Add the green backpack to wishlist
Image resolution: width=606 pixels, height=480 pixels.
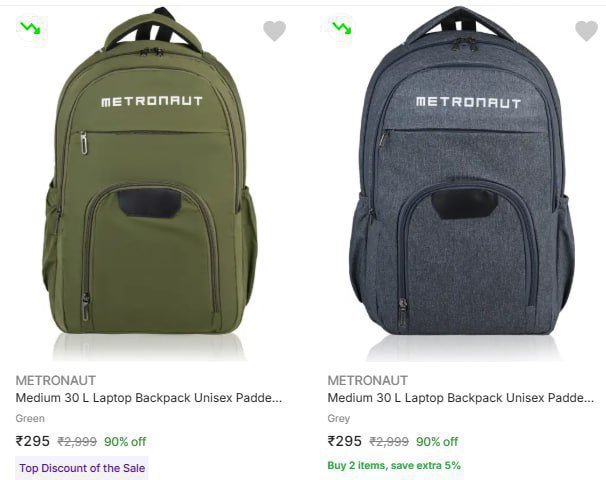[x=274, y=31]
